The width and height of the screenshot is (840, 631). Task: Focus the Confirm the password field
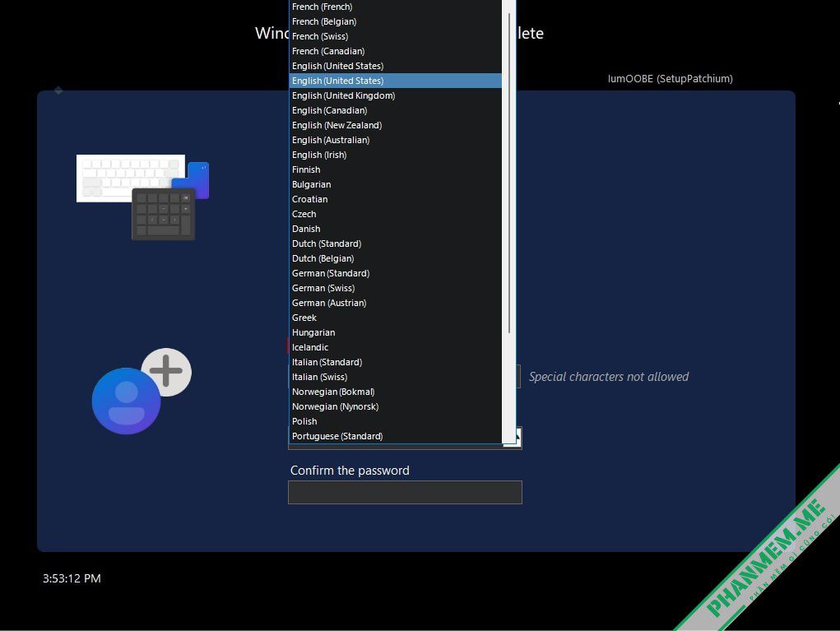click(405, 492)
